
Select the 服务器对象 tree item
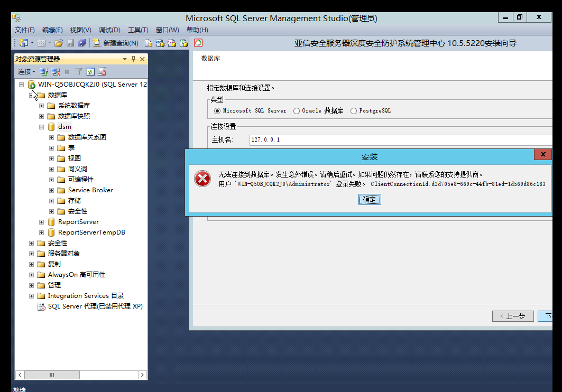pyautogui.click(x=64, y=254)
